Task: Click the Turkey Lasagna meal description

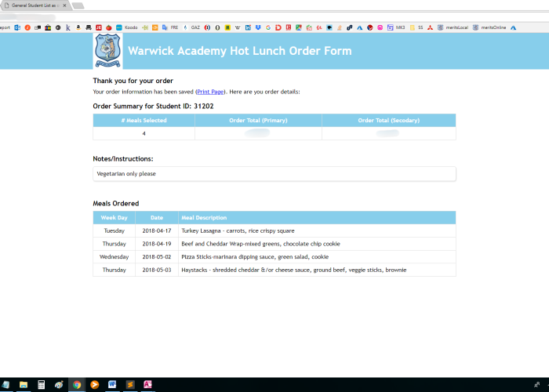Action: 238,230
